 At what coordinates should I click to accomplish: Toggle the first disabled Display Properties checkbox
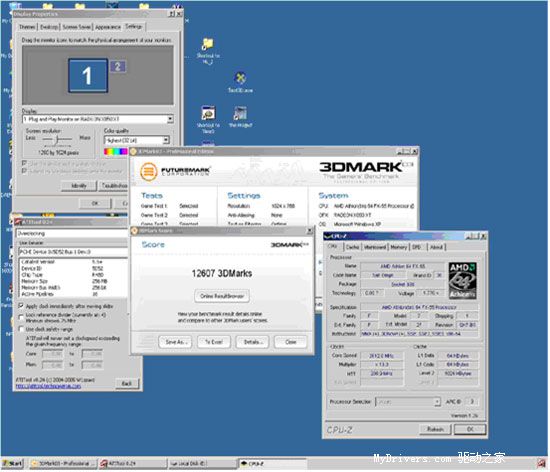[x=25, y=163]
